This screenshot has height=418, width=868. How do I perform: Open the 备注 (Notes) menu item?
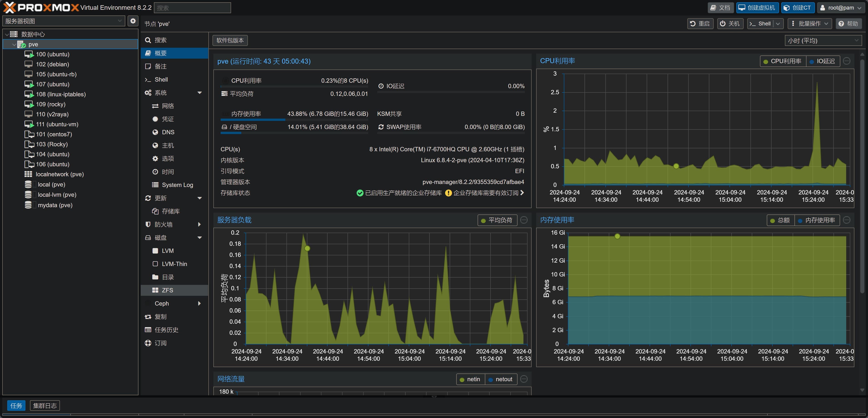pos(174,66)
